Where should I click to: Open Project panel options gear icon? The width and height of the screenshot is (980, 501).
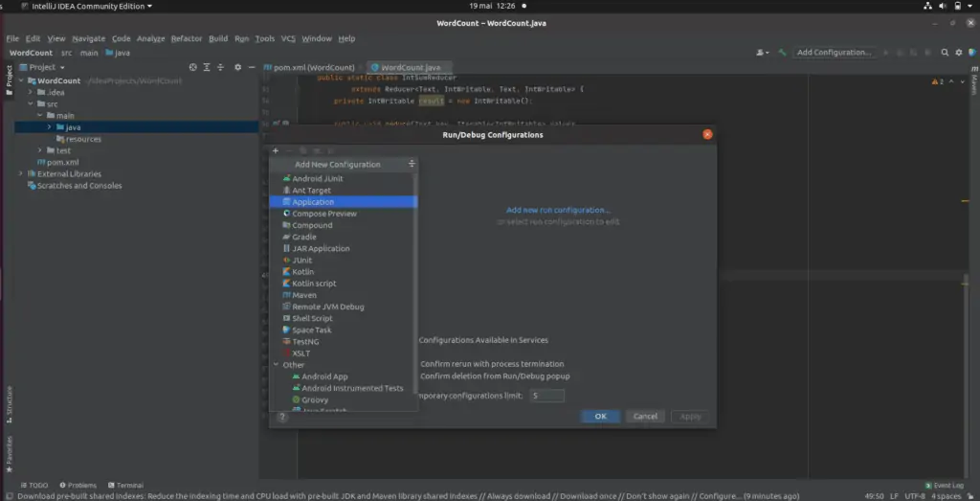(238, 67)
